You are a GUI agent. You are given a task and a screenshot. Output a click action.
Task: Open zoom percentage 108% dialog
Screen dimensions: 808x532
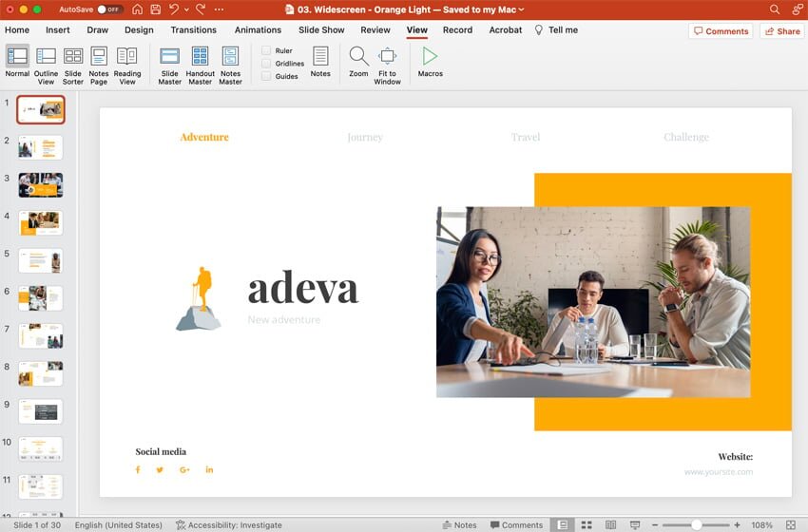762,524
